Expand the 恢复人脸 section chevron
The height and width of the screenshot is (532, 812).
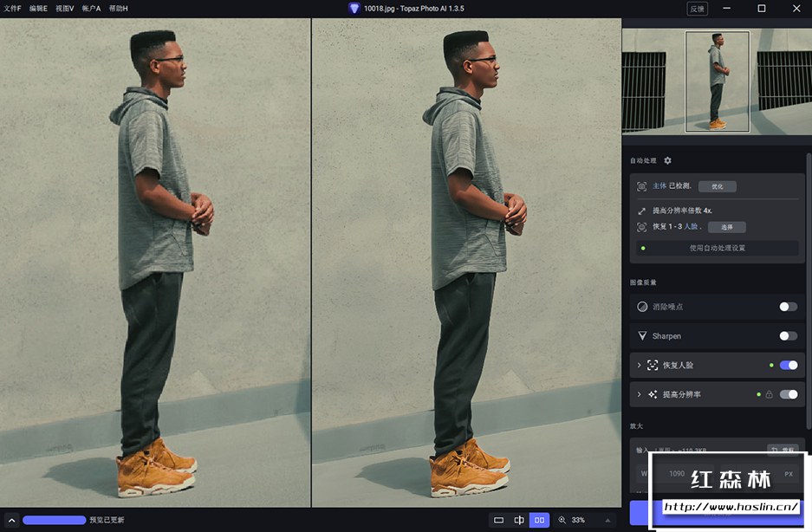coord(639,365)
